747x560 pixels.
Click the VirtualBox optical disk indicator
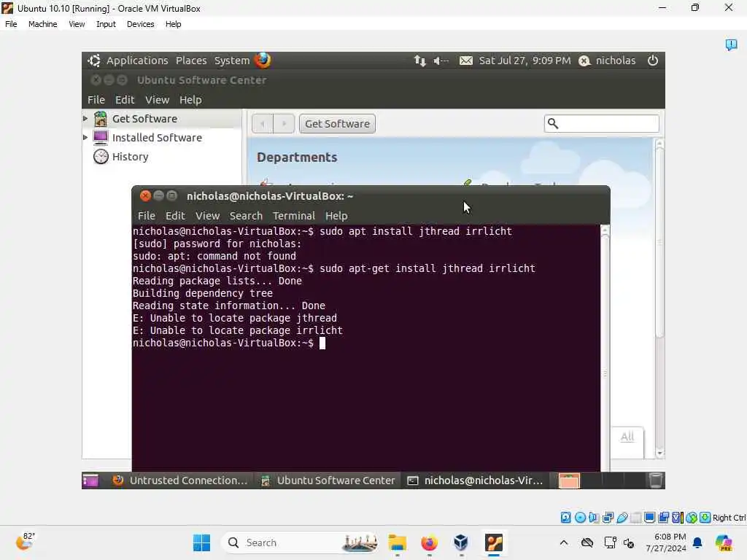click(580, 518)
